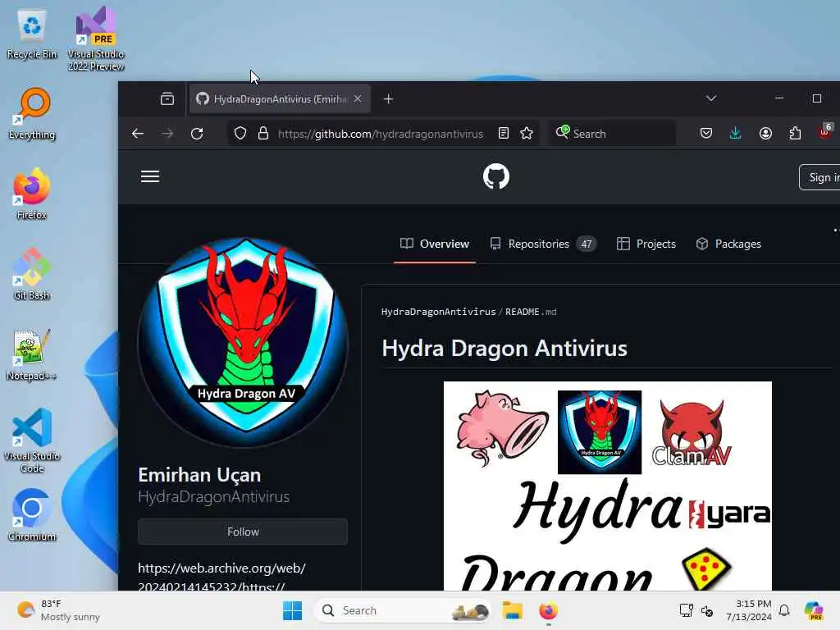
Task: Switch to Firefox in the taskbar
Action: [548, 610]
